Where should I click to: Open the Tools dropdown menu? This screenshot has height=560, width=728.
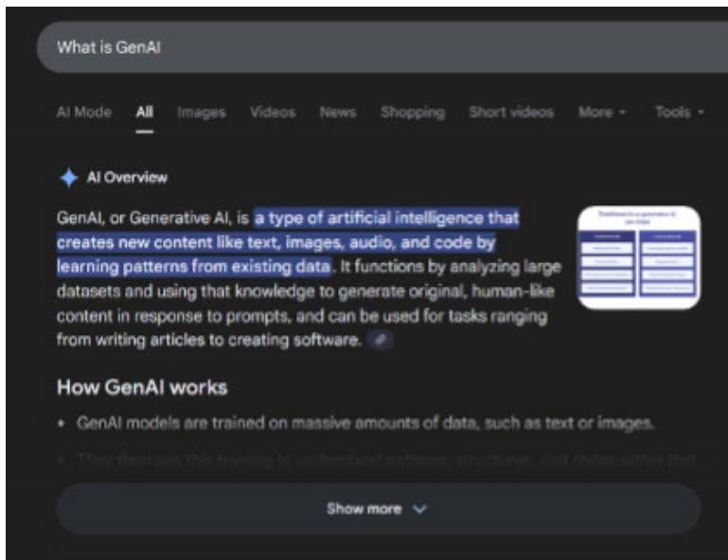(x=679, y=112)
